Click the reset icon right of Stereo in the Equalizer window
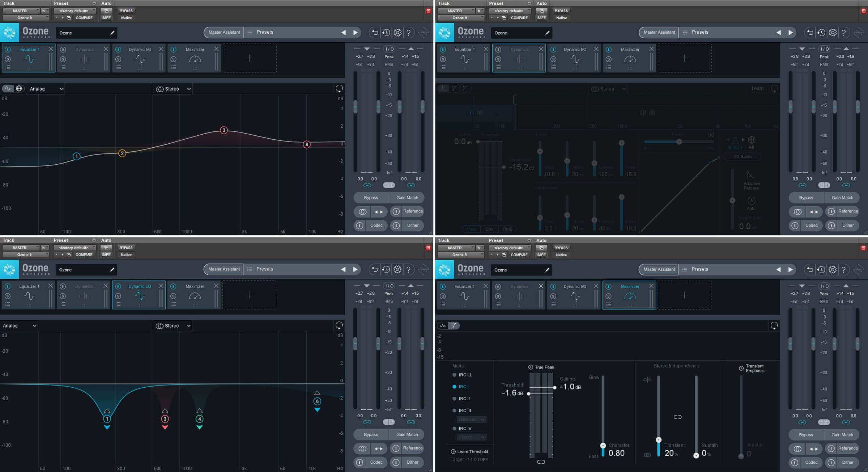This screenshot has width=868, height=472. (339, 89)
